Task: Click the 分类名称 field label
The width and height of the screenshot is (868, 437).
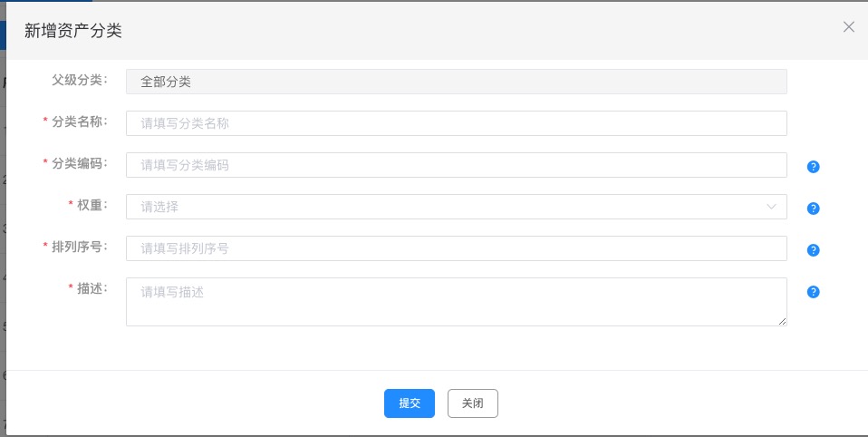Action: [79, 121]
